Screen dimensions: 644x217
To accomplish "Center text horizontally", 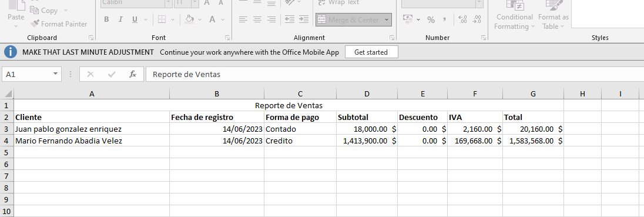I will (257, 19).
